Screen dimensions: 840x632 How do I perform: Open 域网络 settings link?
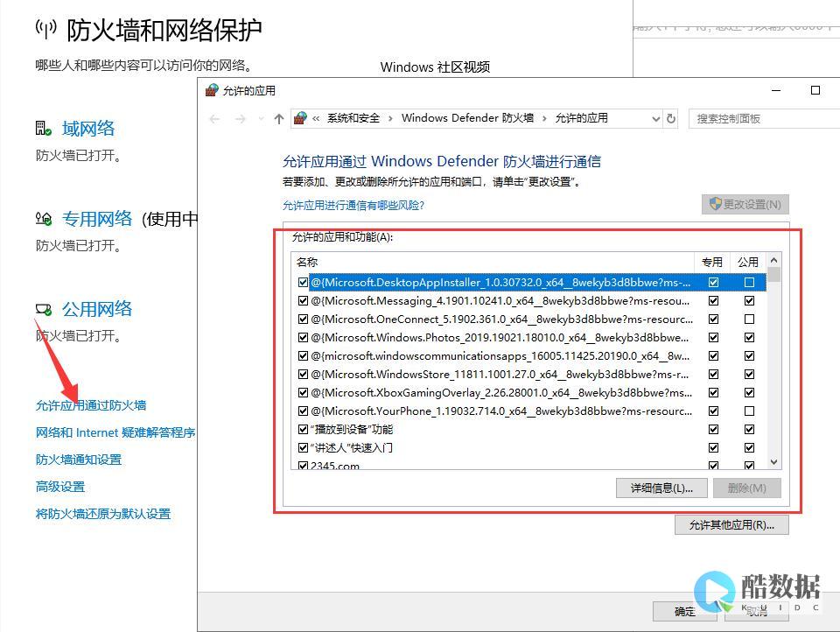[88, 129]
